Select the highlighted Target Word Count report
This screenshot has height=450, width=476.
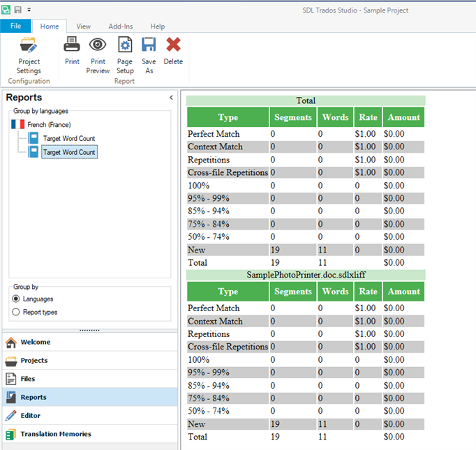[x=69, y=152]
